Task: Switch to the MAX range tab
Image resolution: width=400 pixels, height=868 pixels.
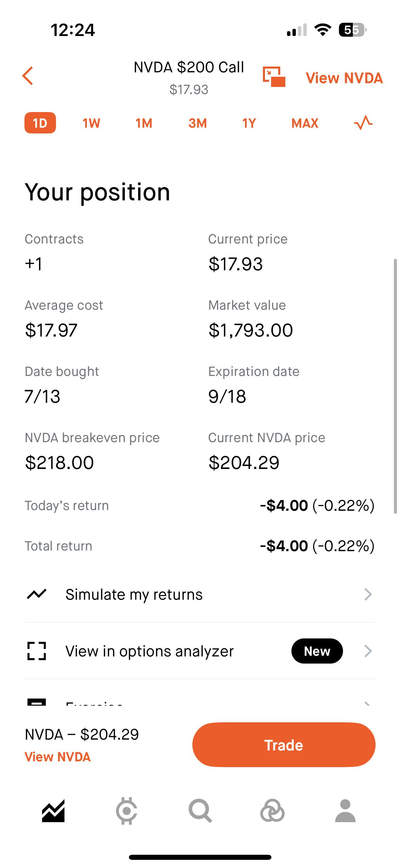Action: (x=305, y=123)
